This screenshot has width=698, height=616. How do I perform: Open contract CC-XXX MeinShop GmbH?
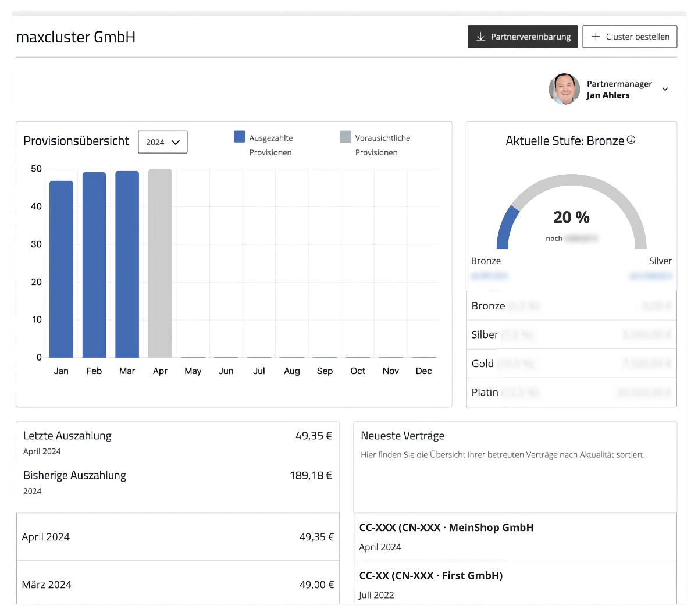(515, 536)
